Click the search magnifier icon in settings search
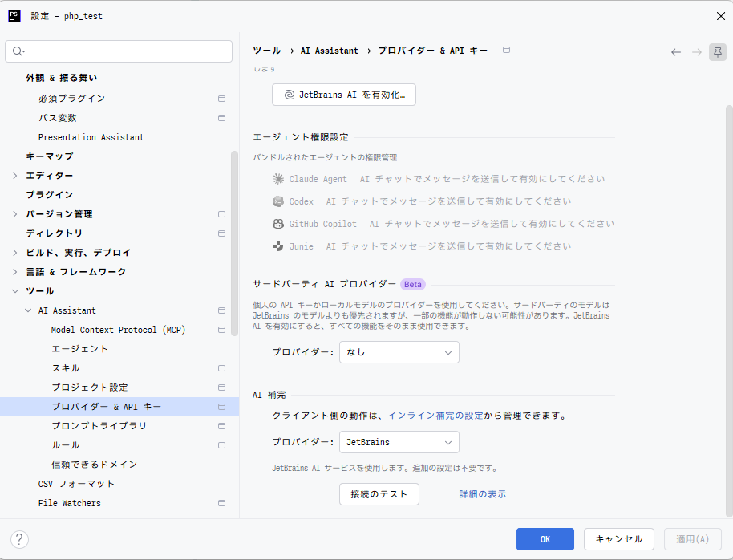733x560 pixels. coord(18,51)
